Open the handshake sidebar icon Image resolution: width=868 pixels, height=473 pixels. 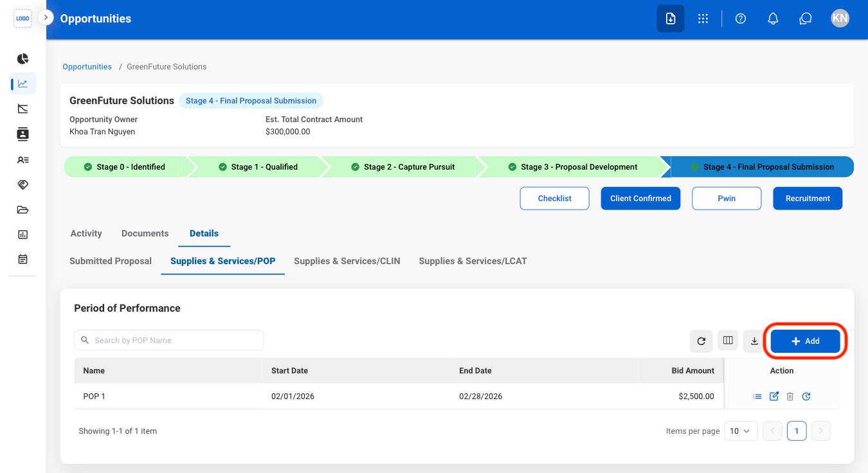(23, 184)
